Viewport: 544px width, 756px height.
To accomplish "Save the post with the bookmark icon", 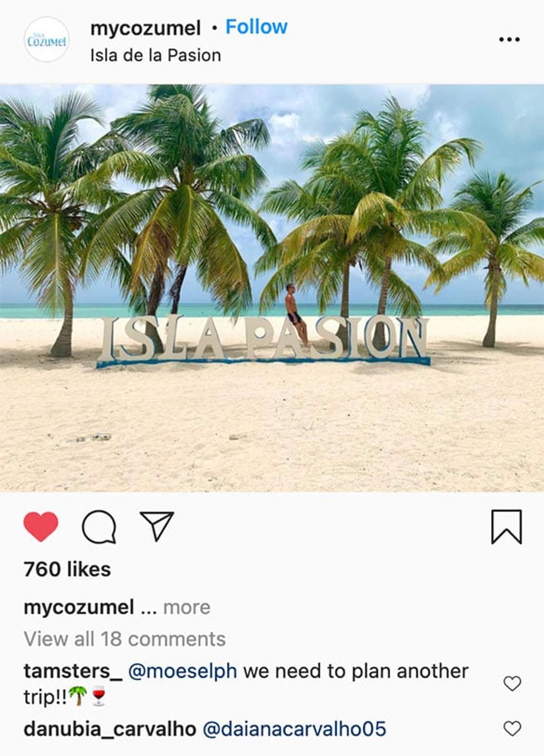I will (506, 527).
